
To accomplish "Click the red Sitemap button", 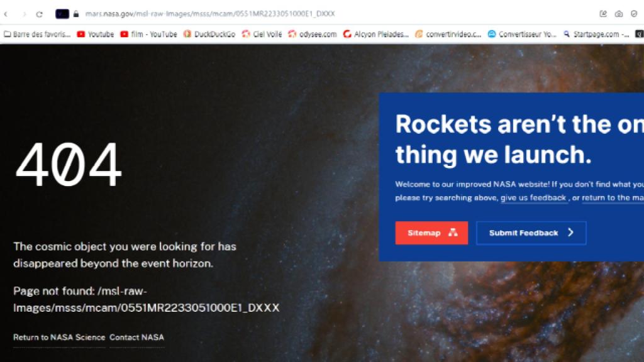I will coord(431,233).
